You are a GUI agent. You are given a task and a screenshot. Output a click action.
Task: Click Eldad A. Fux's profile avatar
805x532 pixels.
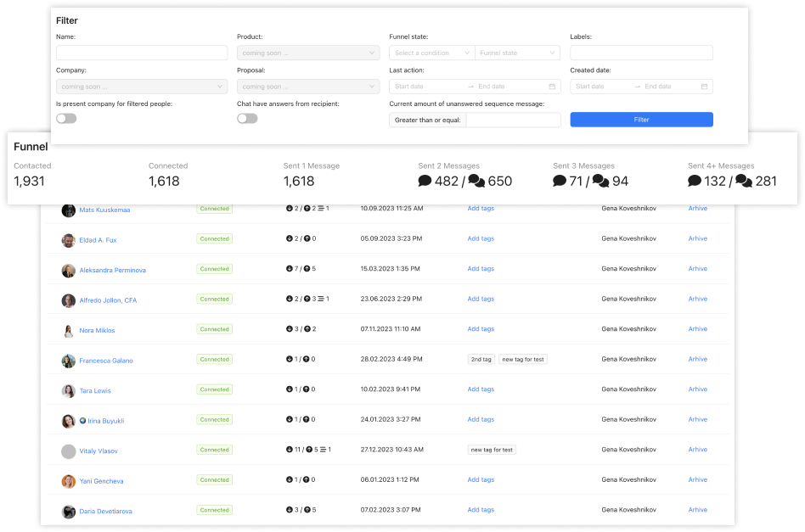coord(68,240)
